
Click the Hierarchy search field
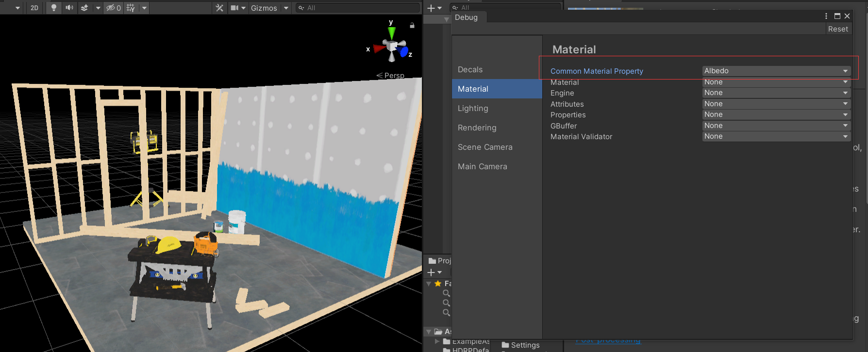coord(505,8)
